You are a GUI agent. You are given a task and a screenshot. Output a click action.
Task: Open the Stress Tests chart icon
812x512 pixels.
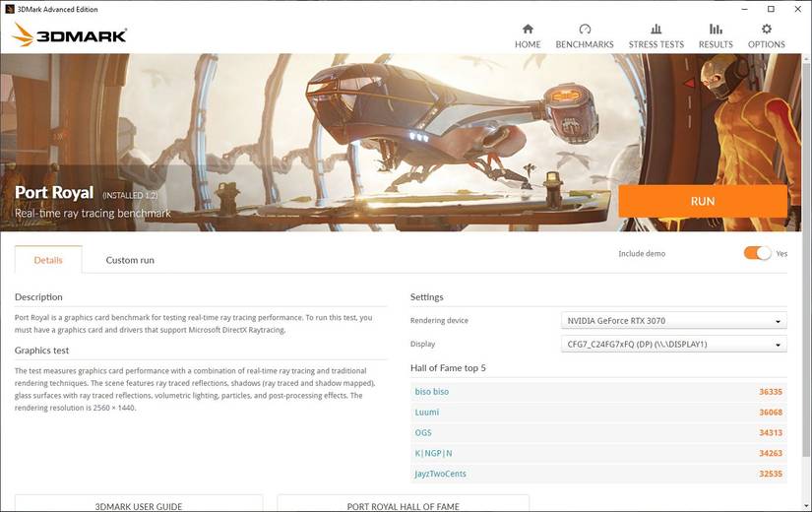pos(656,29)
